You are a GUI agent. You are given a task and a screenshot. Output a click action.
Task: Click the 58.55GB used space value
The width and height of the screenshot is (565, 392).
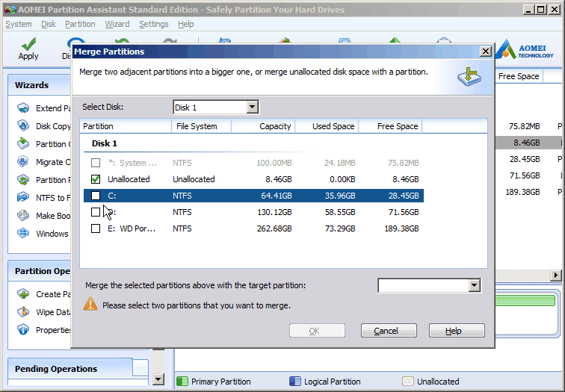[x=340, y=212]
